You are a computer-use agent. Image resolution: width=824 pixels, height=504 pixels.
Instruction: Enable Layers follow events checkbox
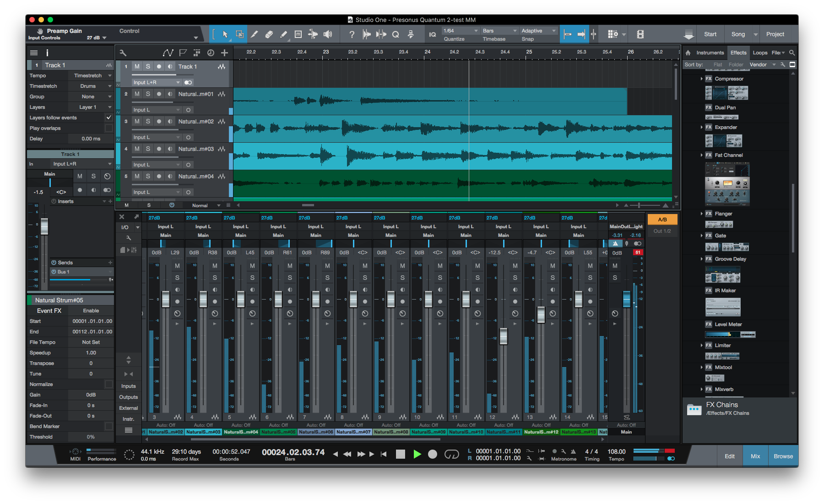pos(108,118)
